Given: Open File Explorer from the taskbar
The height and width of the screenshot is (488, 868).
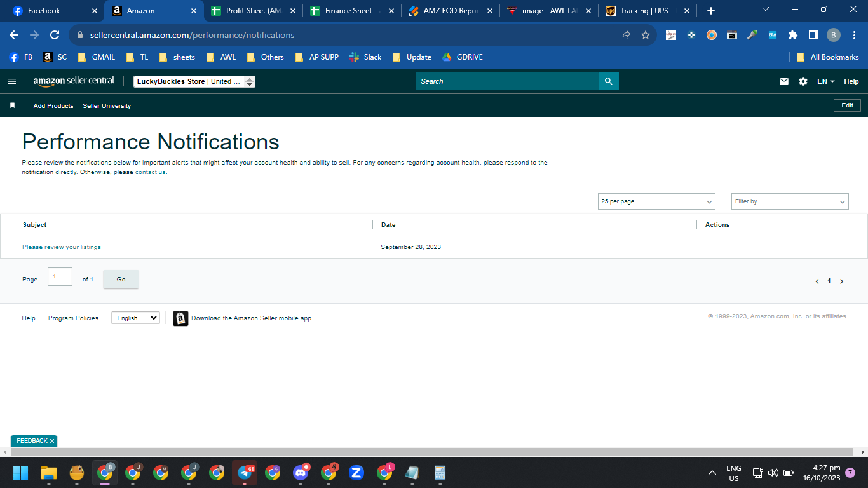Looking at the screenshot, I should [49, 473].
